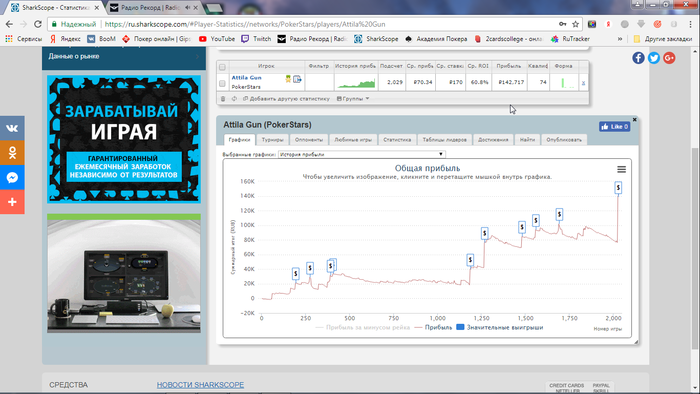Image resolution: width=700 pixels, height=394 pixels.
Task: Open Chrome three-dot menu
Action: (691, 24)
